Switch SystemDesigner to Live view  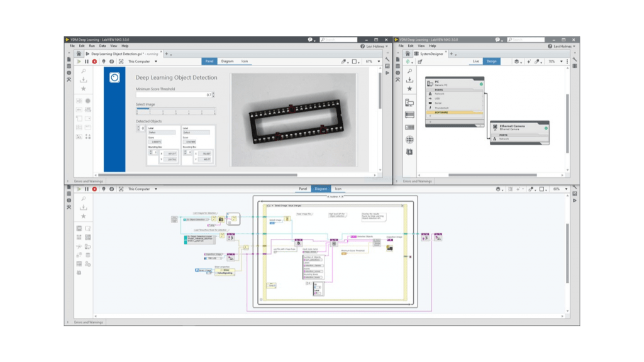(475, 61)
